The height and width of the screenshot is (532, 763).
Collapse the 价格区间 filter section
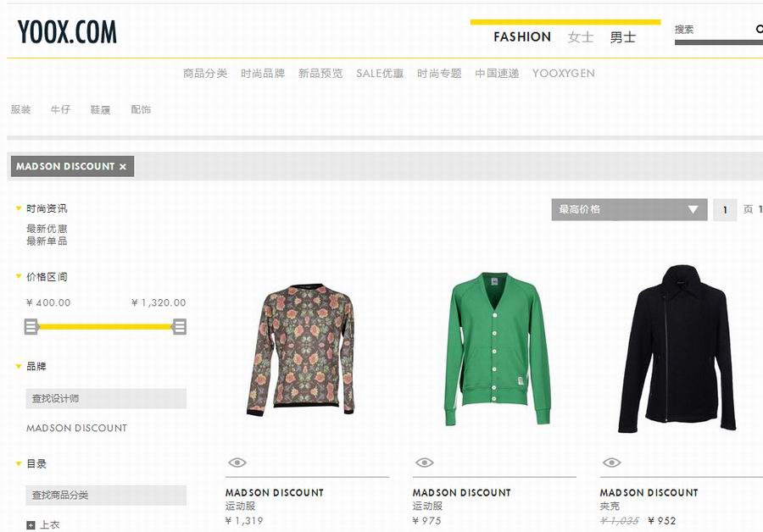19,277
